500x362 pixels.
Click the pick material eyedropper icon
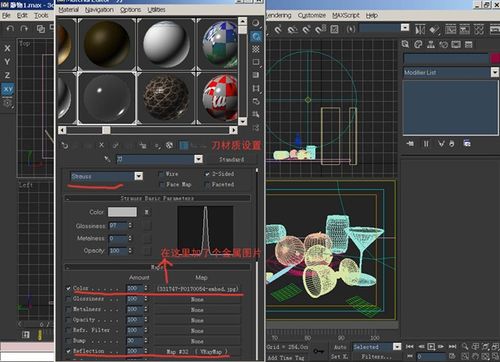coord(107,159)
